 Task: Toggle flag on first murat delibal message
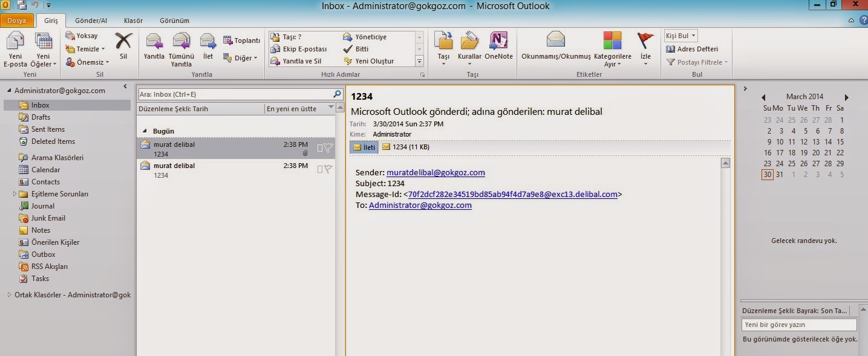point(328,148)
